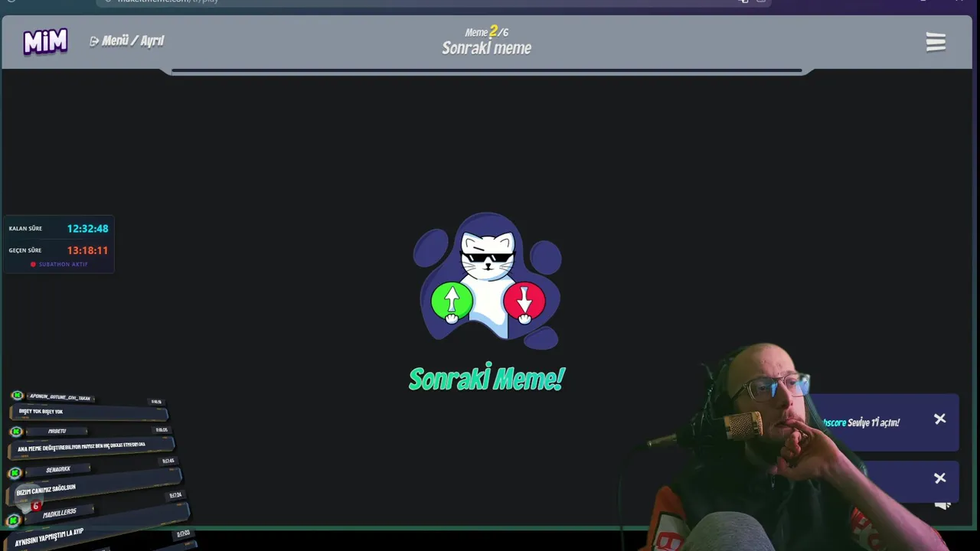Dismiss the 'Seviye 1'i açtın!' notification
Screen dimensions: 980x551
click(x=940, y=419)
